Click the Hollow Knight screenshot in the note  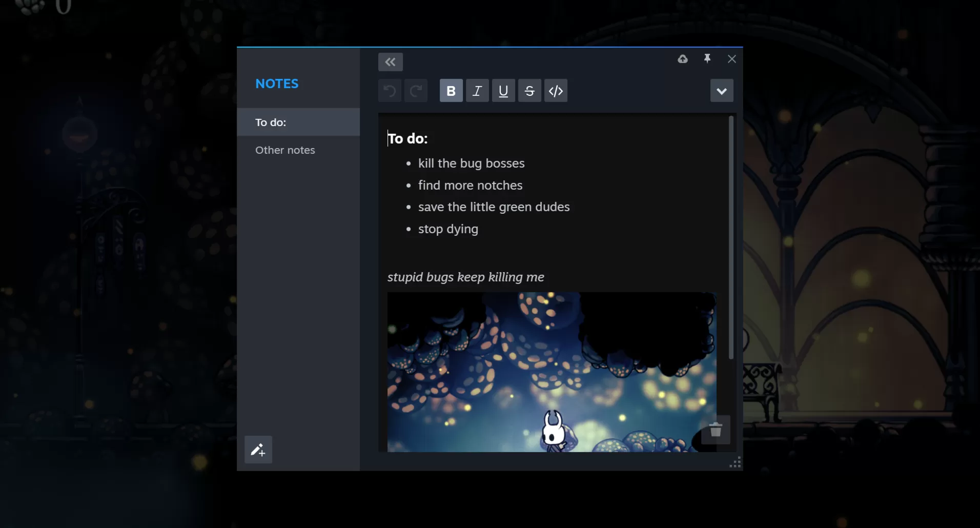551,372
